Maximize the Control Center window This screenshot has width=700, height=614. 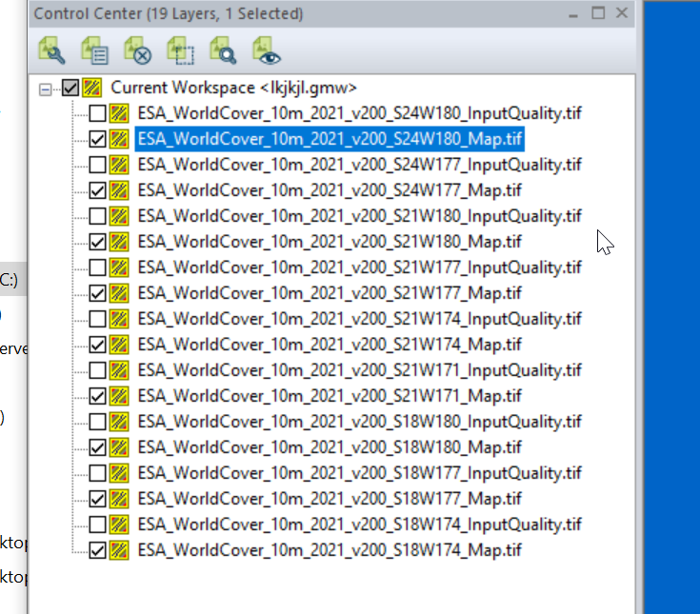pos(598,12)
